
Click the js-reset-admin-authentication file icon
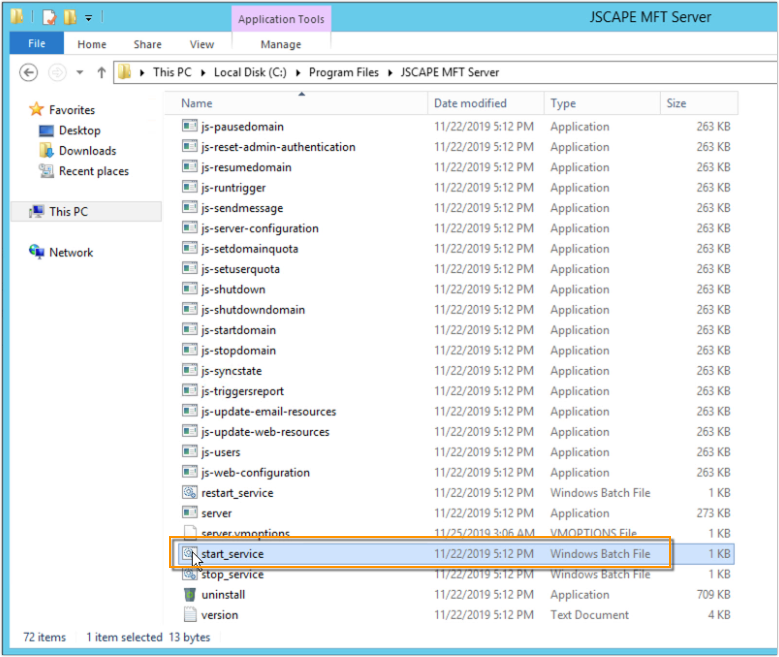(x=189, y=146)
